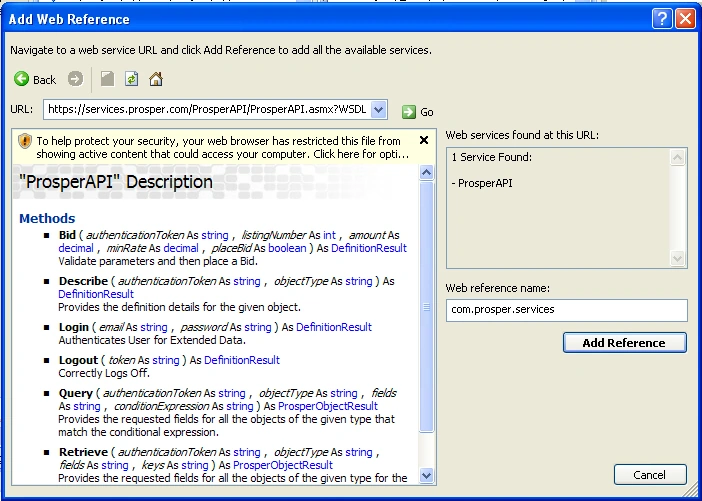
Task: Click ProsperObjectResult link in Query method
Action: pos(328,406)
